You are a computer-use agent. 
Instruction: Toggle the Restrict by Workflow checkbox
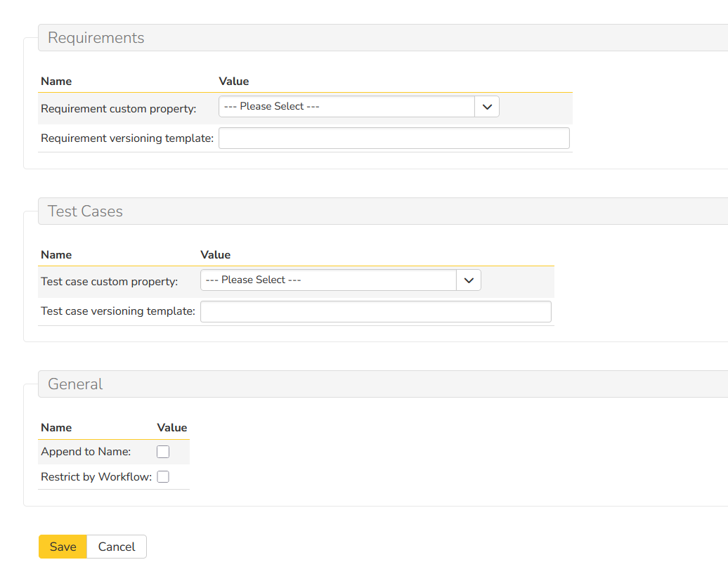pos(163,477)
